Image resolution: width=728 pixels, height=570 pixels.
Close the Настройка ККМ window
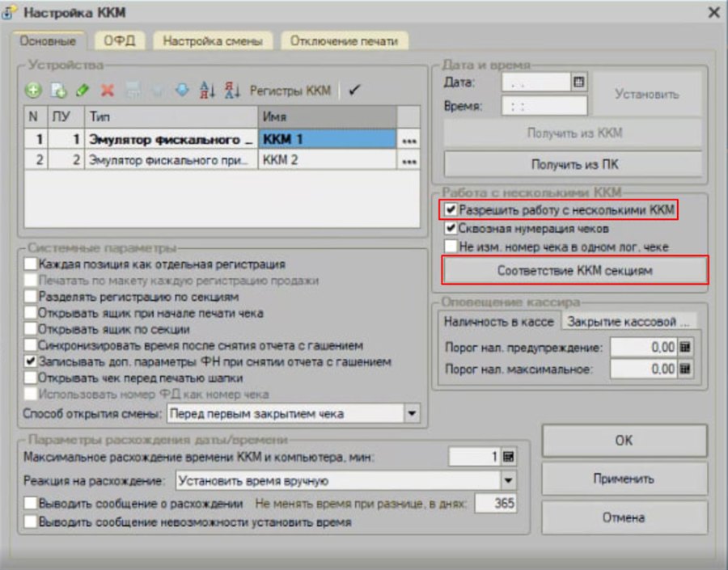pyautogui.click(x=713, y=12)
